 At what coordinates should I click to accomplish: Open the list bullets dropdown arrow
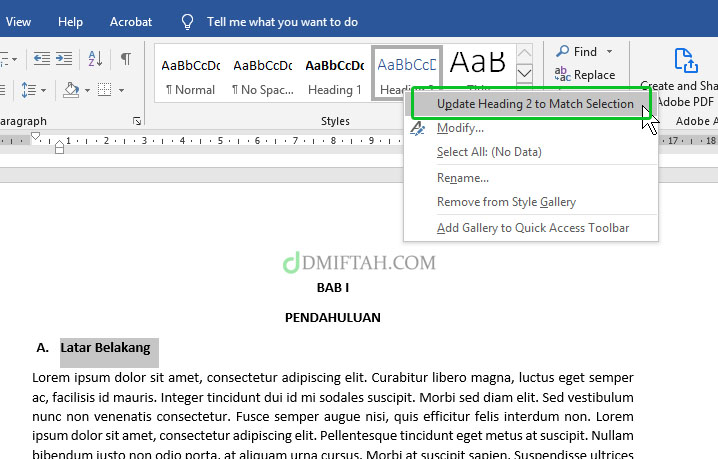pyautogui.click(x=15, y=60)
